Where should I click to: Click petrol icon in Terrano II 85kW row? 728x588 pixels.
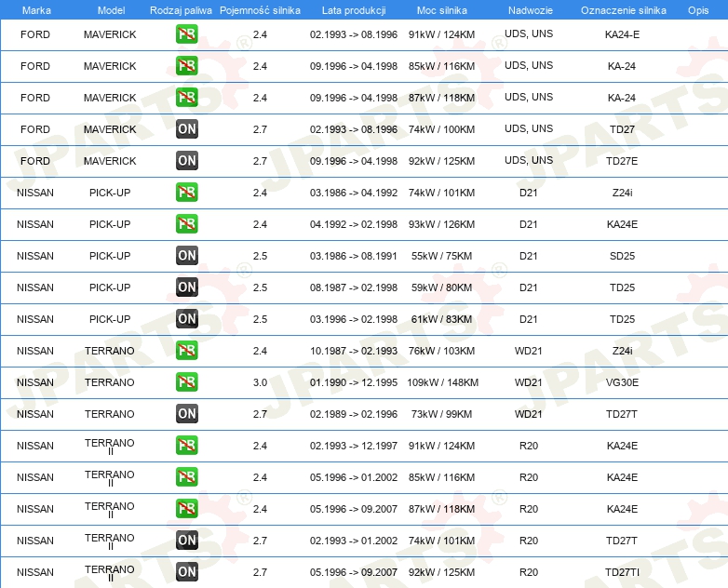pos(186,476)
